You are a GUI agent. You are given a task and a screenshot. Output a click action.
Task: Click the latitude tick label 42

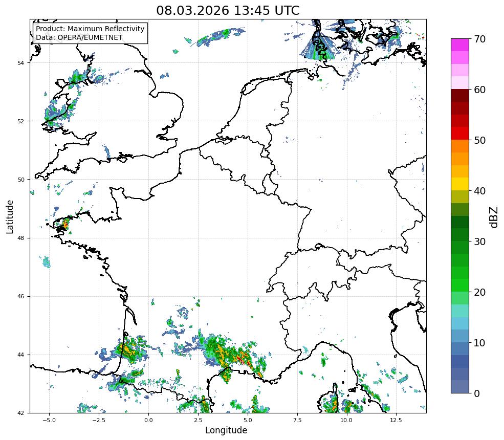click(x=20, y=413)
